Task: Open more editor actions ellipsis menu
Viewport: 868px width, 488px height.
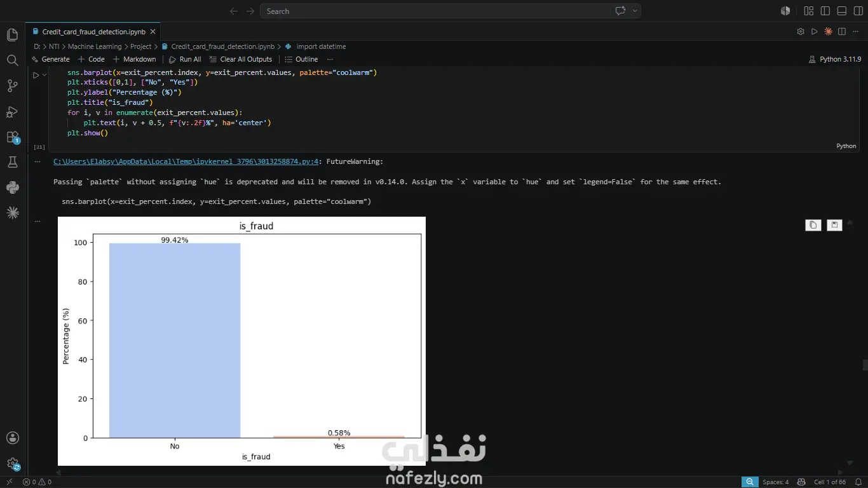Action: coord(856,32)
